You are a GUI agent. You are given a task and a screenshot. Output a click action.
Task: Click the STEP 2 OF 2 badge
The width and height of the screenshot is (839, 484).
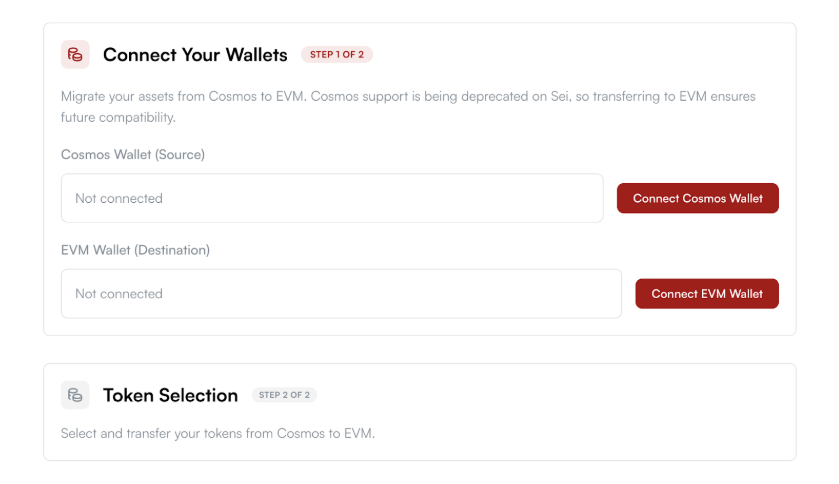coord(284,395)
